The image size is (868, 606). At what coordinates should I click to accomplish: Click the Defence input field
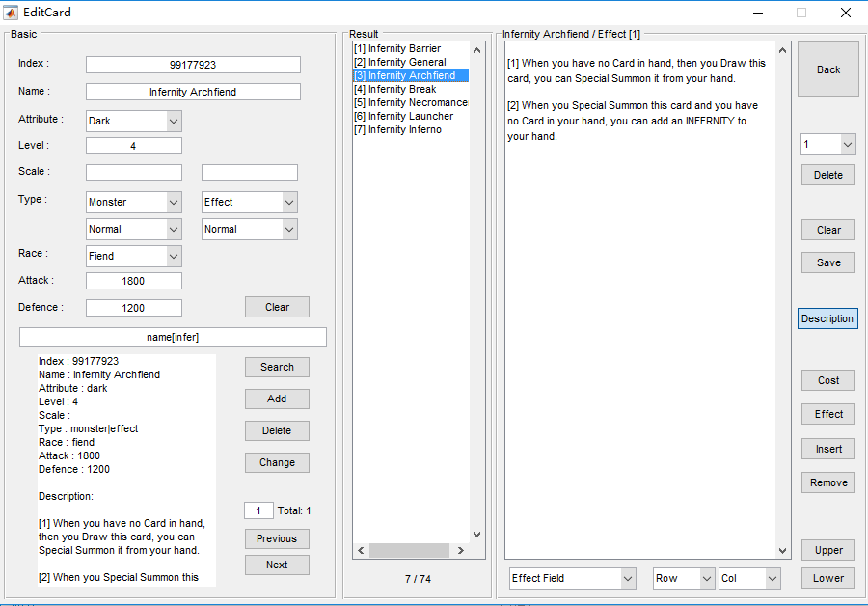click(134, 308)
